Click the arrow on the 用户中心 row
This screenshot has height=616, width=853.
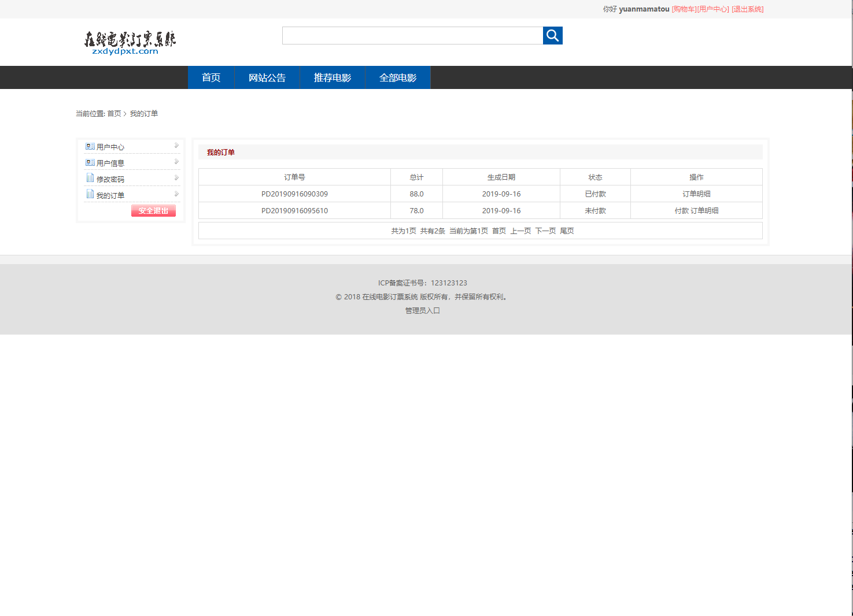tap(176, 146)
